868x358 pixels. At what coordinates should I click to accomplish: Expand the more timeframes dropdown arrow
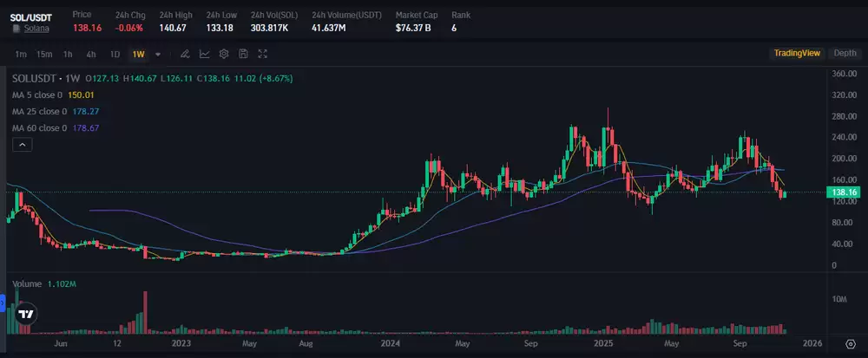click(x=158, y=54)
